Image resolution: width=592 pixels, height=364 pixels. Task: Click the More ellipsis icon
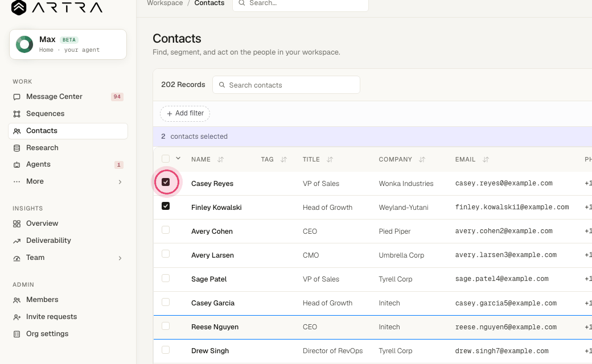pos(17,181)
